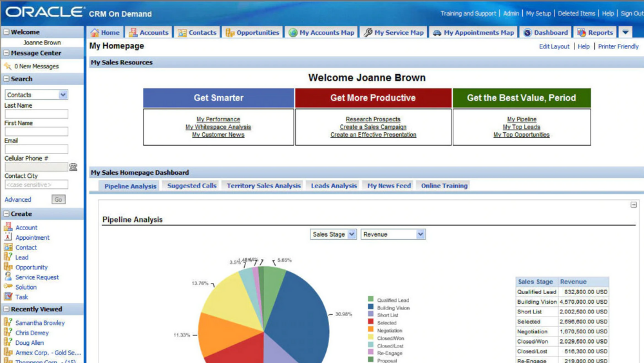
Task: Click the First Name input field
Action: [x=36, y=132]
